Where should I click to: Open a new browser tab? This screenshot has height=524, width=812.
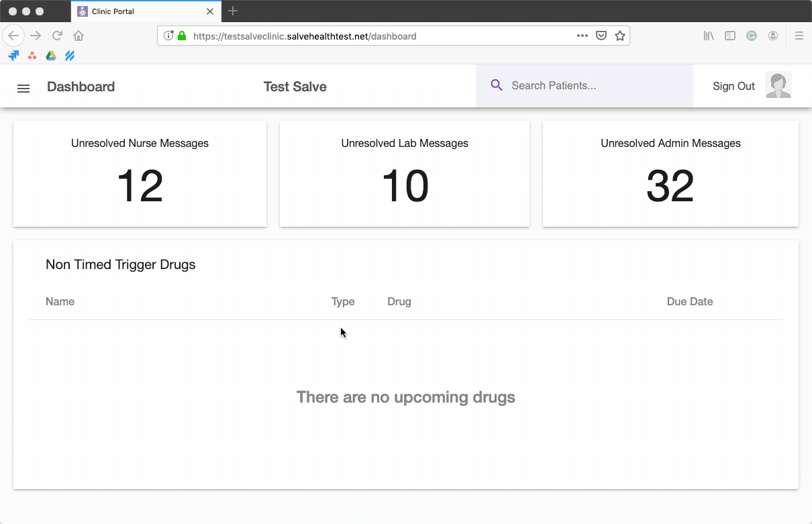tap(233, 11)
